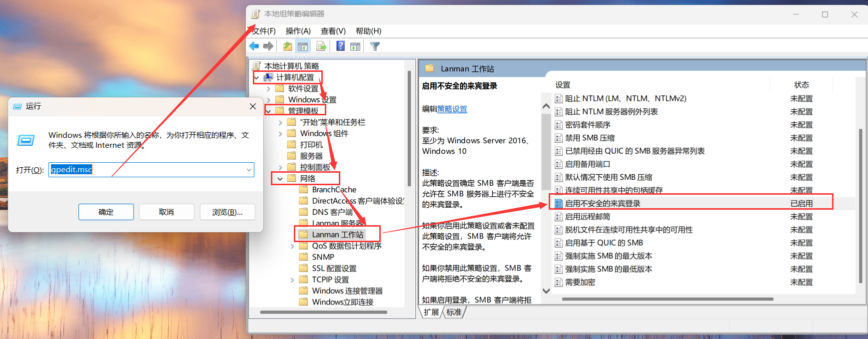Click description pane scroll-down arrow
Image resolution: width=868 pixels, height=339 pixels.
[x=546, y=291]
